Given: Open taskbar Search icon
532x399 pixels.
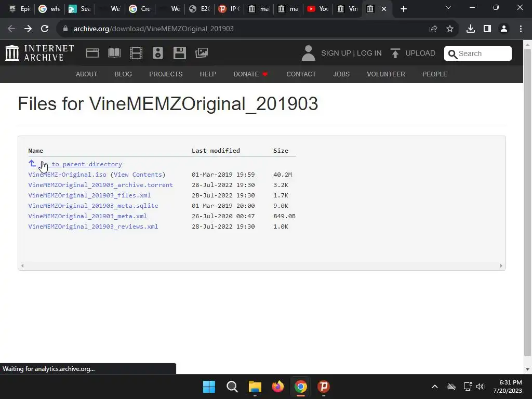Looking at the screenshot, I should (x=232, y=387).
